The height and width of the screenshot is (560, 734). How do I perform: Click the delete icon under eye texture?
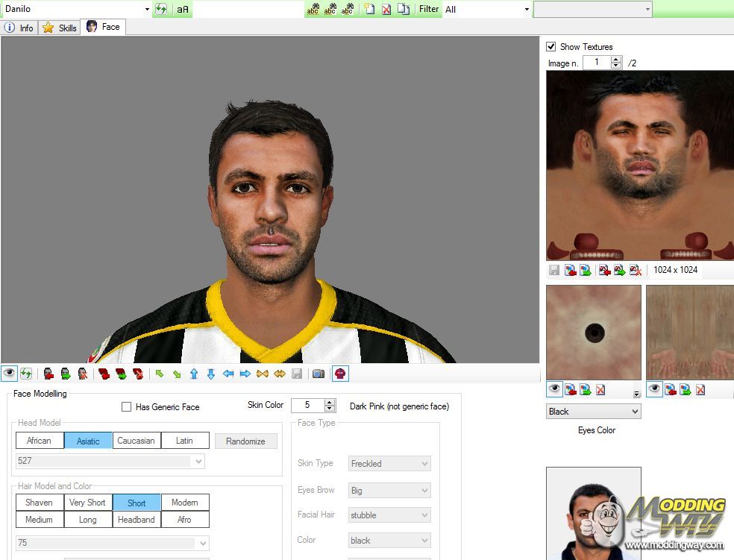pyautogui.click(x=600, y=389)
